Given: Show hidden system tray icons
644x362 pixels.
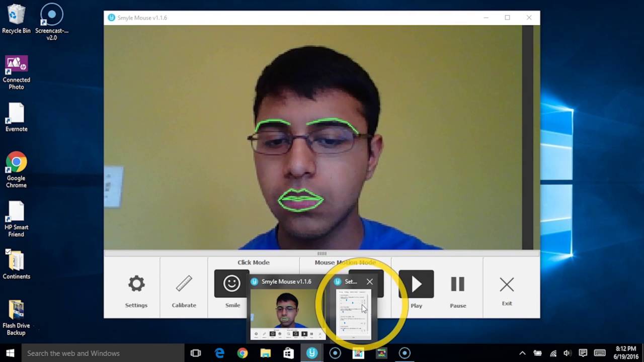Looking at the screenshot, I should point(522,353).
